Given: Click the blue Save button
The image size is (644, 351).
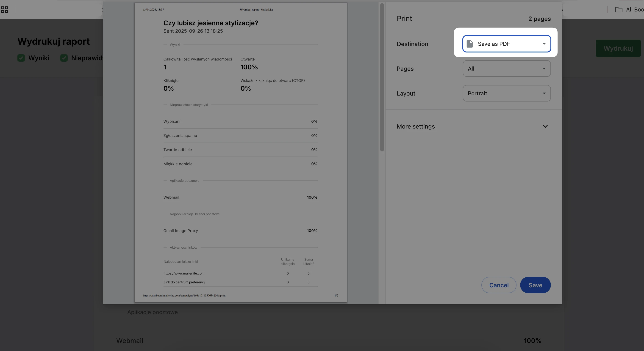Looking at the screenshot, I should [535, 285].
